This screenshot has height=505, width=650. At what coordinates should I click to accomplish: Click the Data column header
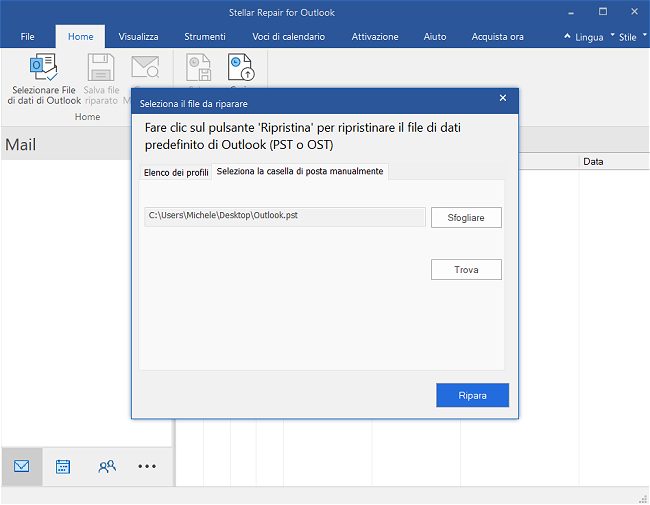pyautogui.click(x=614, y=162)
